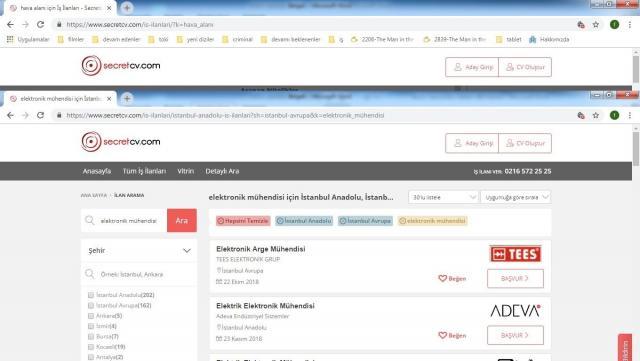Click the front window address bar URL
The height and width of the screenshot is (361, 640).
225,116
